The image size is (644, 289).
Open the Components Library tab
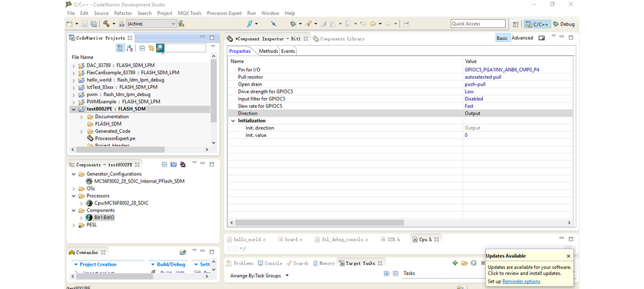[x=338, y=39]
